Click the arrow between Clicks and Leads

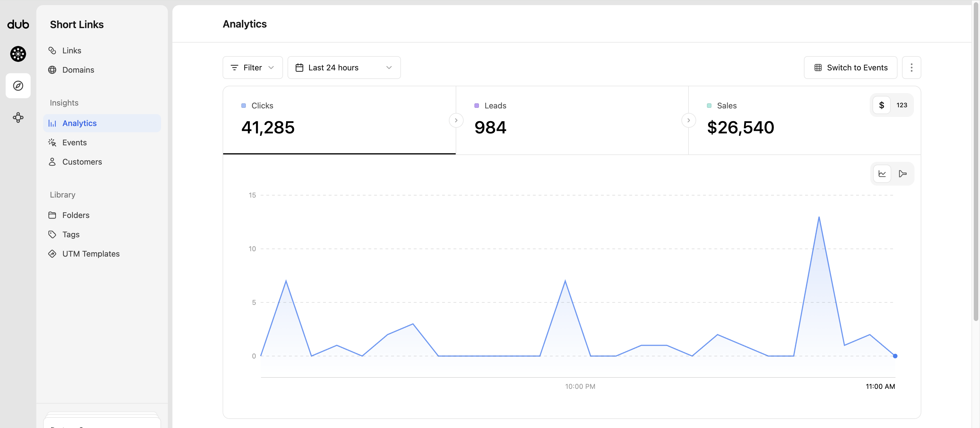pos(456,120)
